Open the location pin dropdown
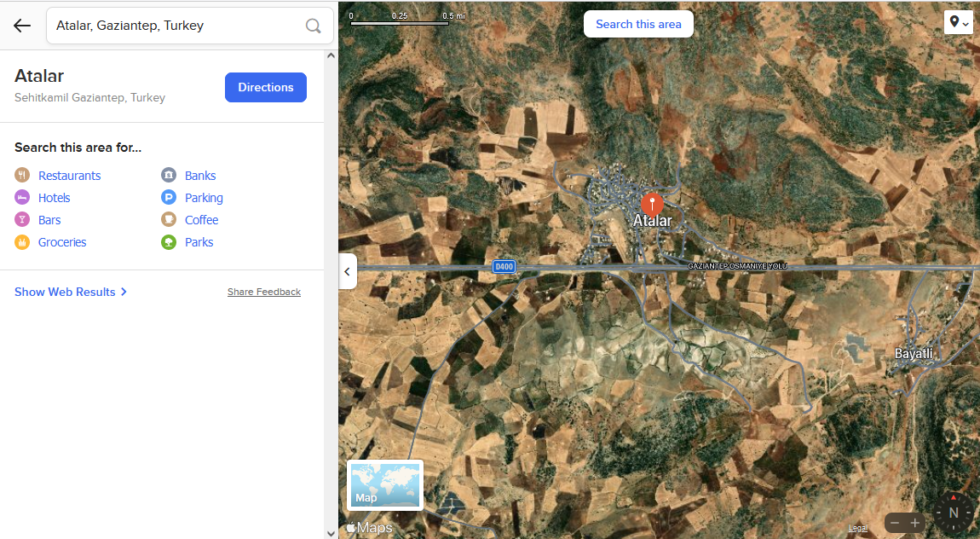This screenshot has width=980, height=539. 959,23
